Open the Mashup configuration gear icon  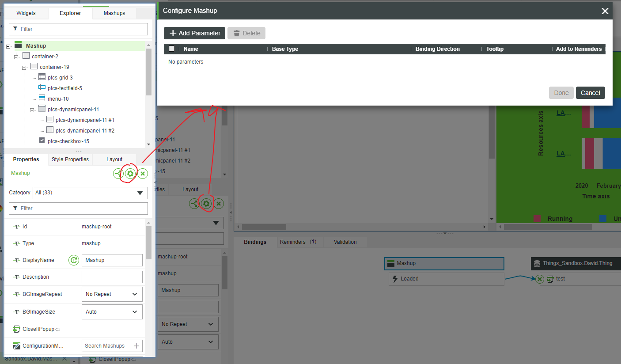129,174
